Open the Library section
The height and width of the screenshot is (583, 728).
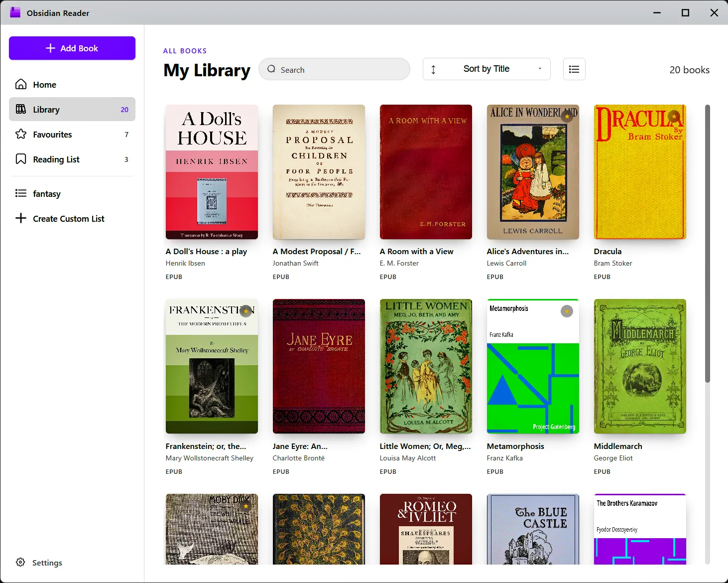pos(72,109)
